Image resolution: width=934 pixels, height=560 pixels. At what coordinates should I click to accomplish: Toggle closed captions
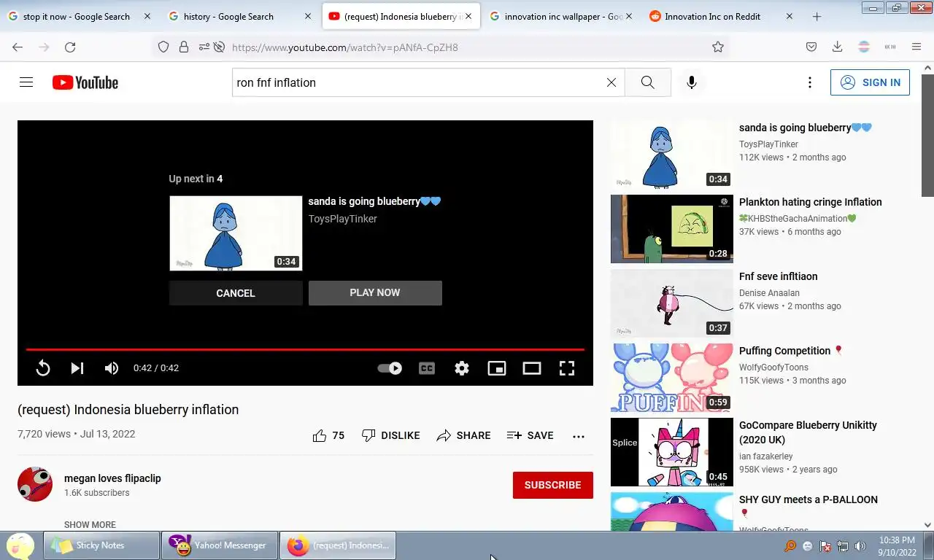click(x=427, y=368)
